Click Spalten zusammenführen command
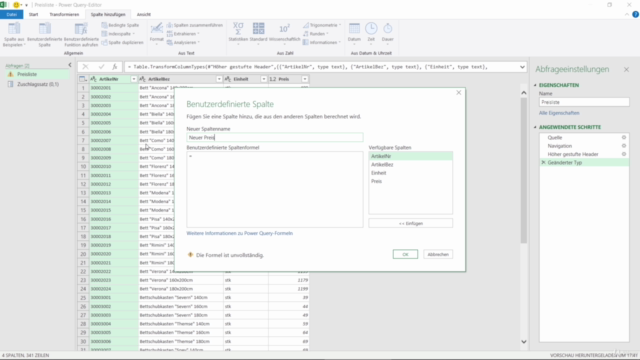Viewport: 640px width, 360px height. point(195,25)
